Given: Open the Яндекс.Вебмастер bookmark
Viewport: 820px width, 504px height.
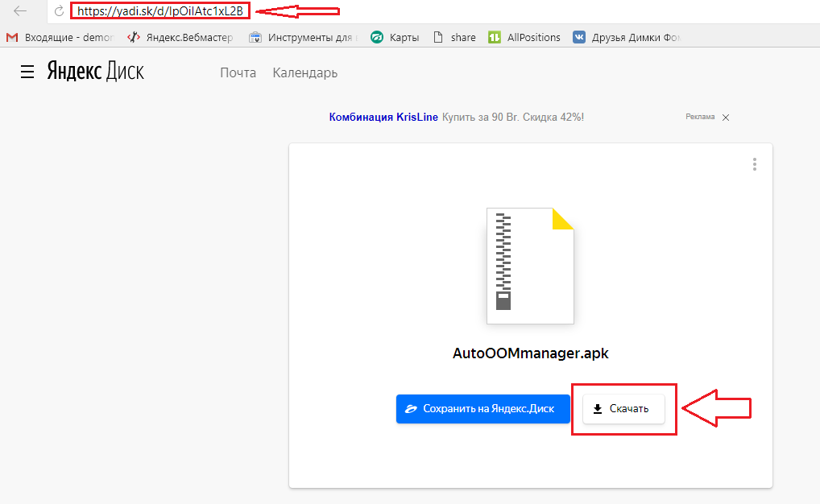Looking at the screenshot, I should tap(180, 38).
